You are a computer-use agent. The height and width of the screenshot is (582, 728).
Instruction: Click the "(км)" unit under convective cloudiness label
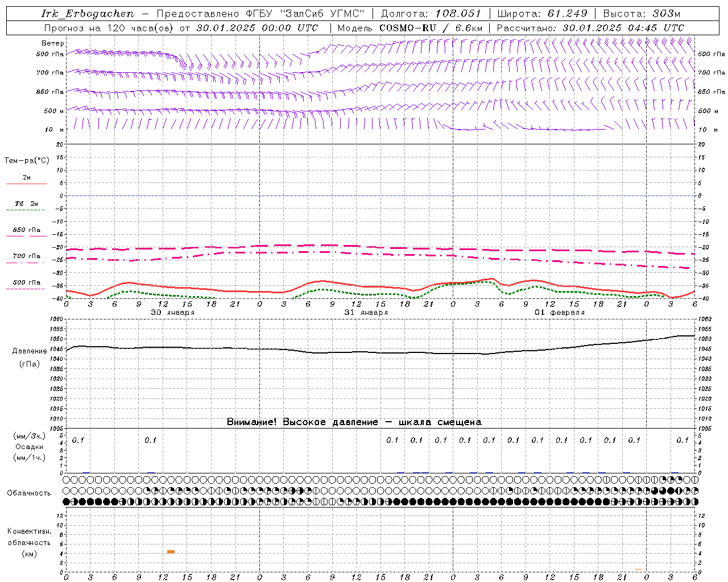coord(30,554)
